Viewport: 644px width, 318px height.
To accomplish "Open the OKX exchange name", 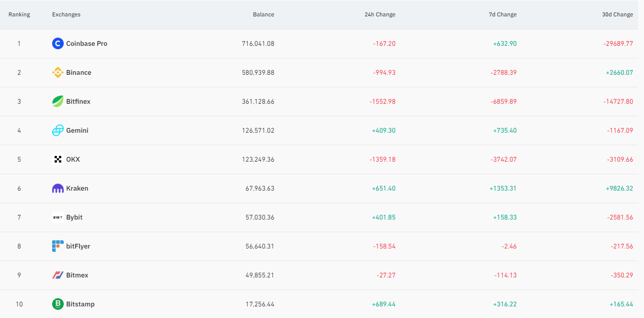I will [73, 159].
